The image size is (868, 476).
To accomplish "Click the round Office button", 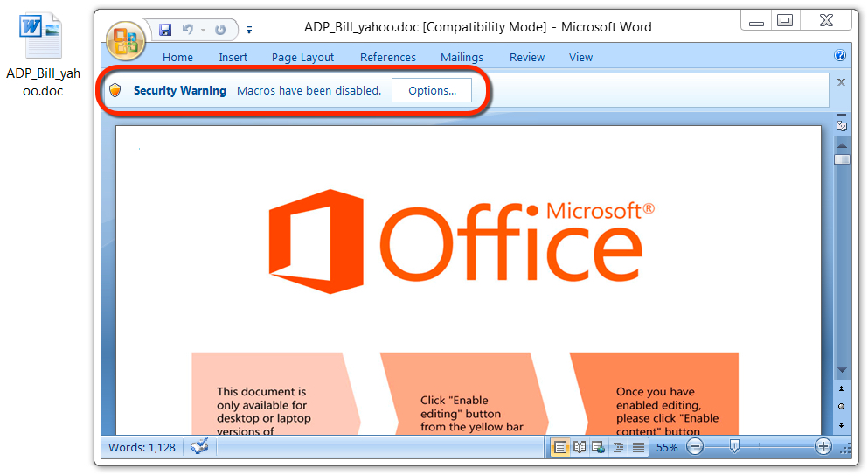I will point(126,40).
